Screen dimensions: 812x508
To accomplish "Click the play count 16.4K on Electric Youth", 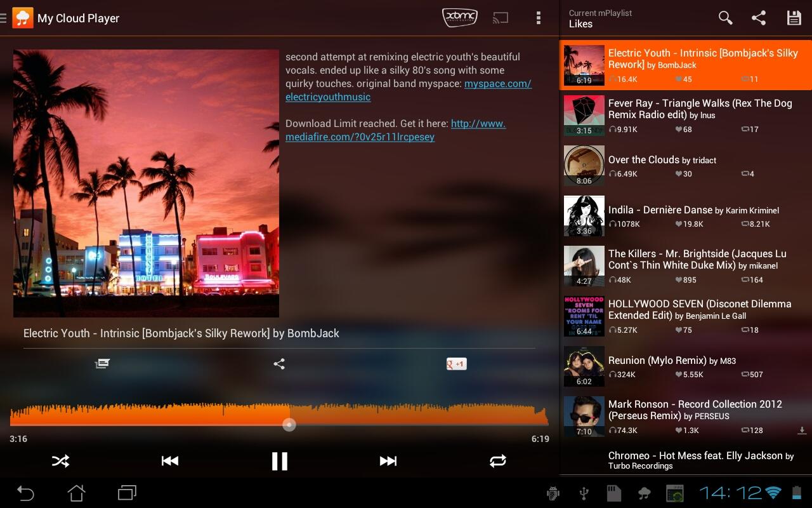I will [622, 79].
